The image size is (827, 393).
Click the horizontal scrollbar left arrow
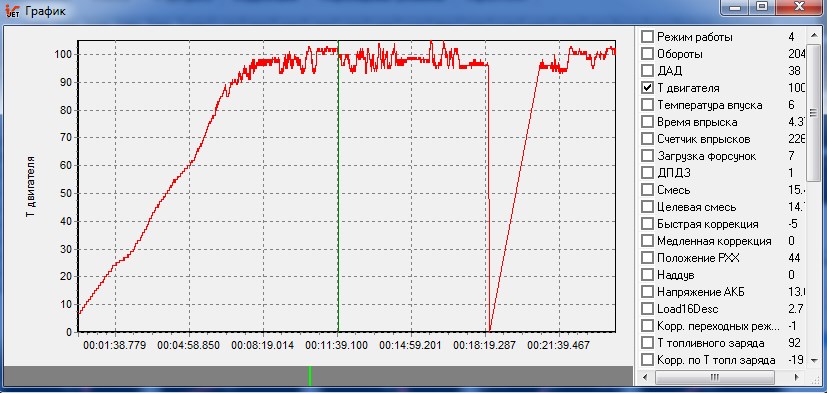646,377
